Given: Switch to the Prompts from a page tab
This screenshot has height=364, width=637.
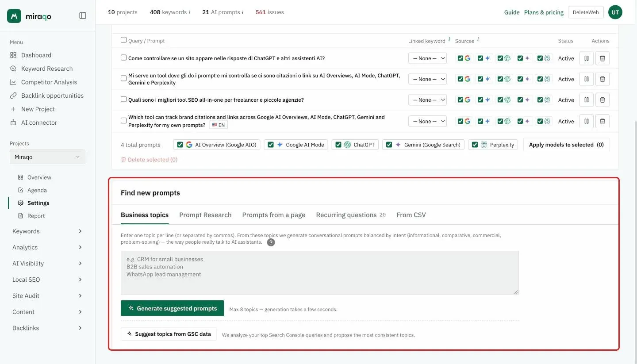Looking at the screenshot, I should coord(274,215).
